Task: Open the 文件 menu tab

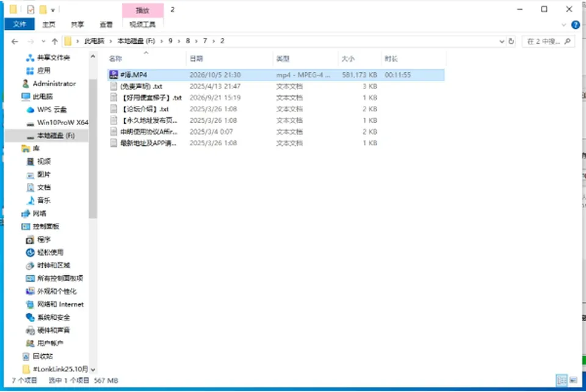Action: coord(20,24)
